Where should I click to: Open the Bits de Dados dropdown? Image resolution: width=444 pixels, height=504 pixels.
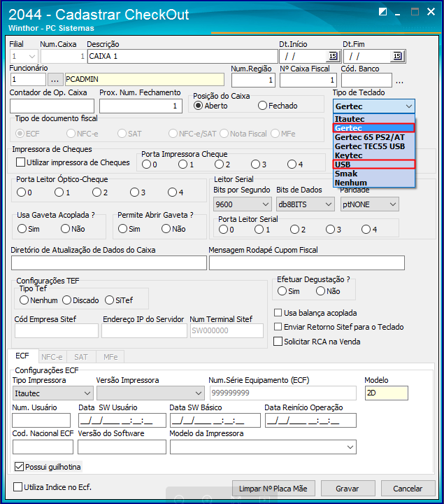328,204
